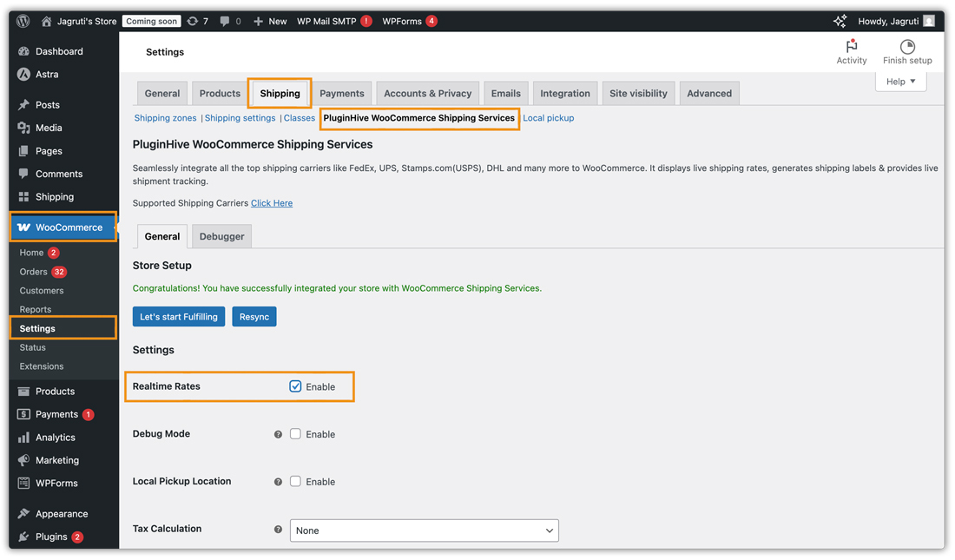Click the sparkle AI assistant icon

[x=840, y=21]
